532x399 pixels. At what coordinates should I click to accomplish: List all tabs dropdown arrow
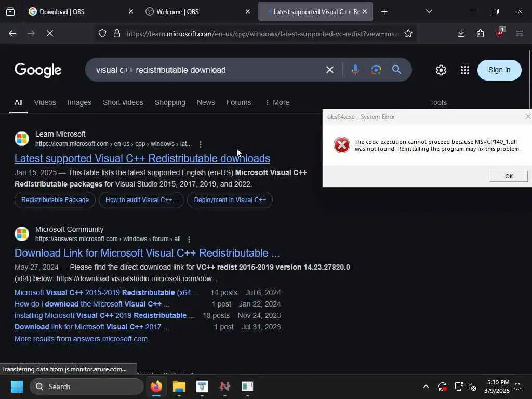(x=429, y=11)
